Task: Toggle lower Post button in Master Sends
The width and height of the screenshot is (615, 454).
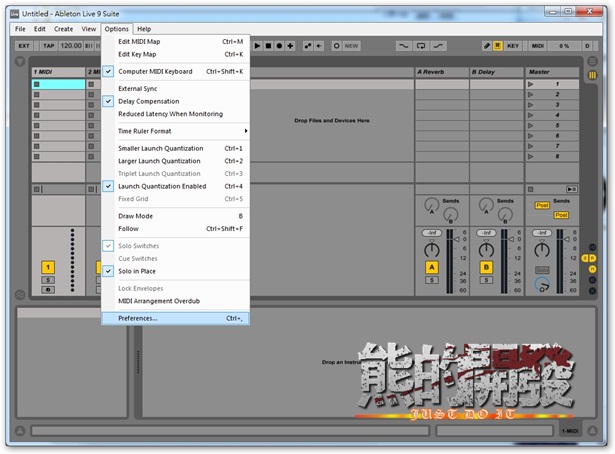Action: click(561, 215)
